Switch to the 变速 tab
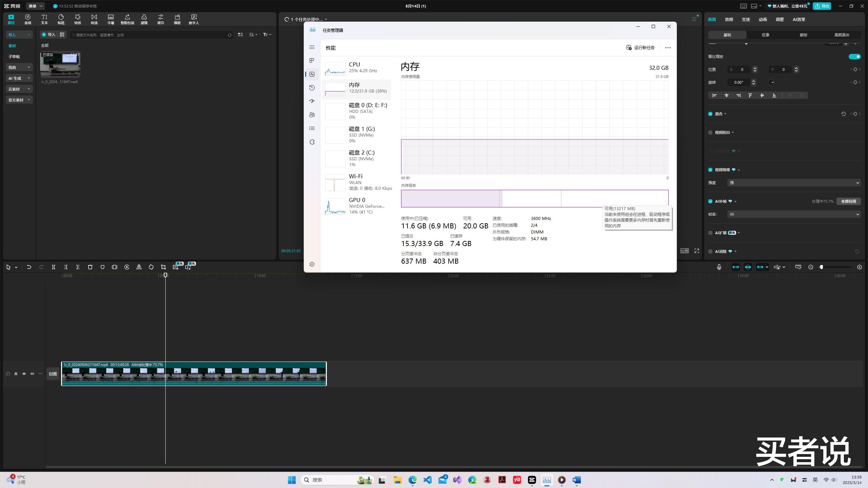 pos(746,19)
